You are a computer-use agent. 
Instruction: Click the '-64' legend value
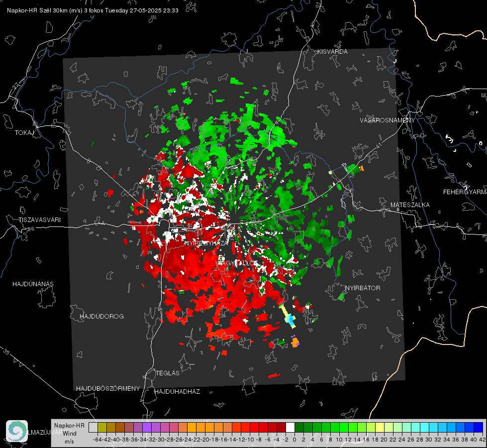pyautogui.click(x=97, y=440)
